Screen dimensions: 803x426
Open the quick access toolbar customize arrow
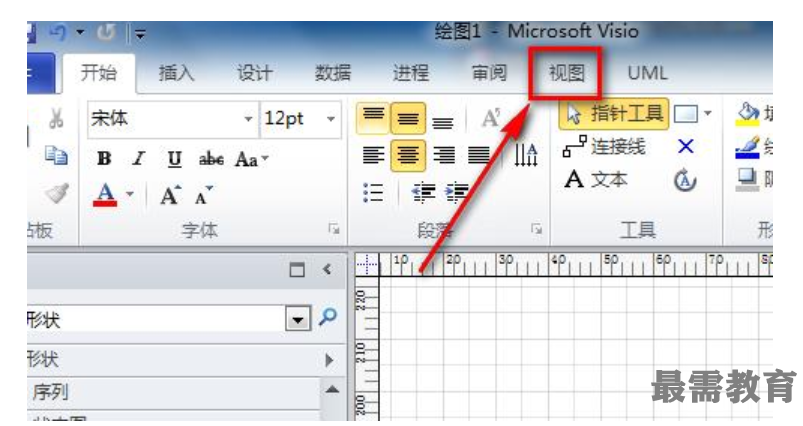140,34
